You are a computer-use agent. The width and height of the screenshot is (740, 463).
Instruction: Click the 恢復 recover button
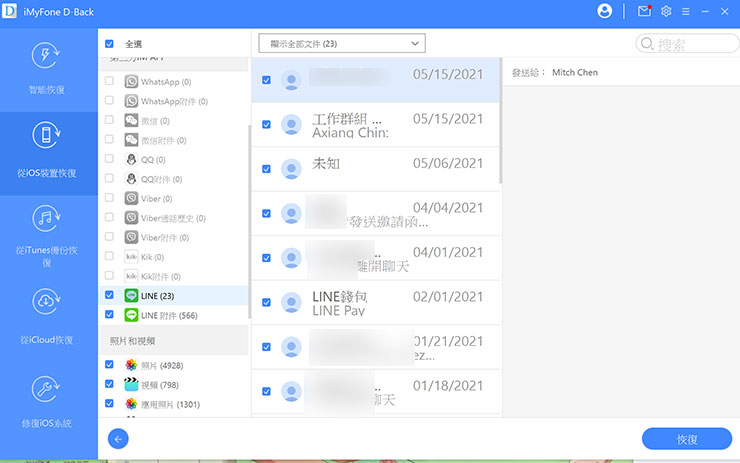pos(687,439)
